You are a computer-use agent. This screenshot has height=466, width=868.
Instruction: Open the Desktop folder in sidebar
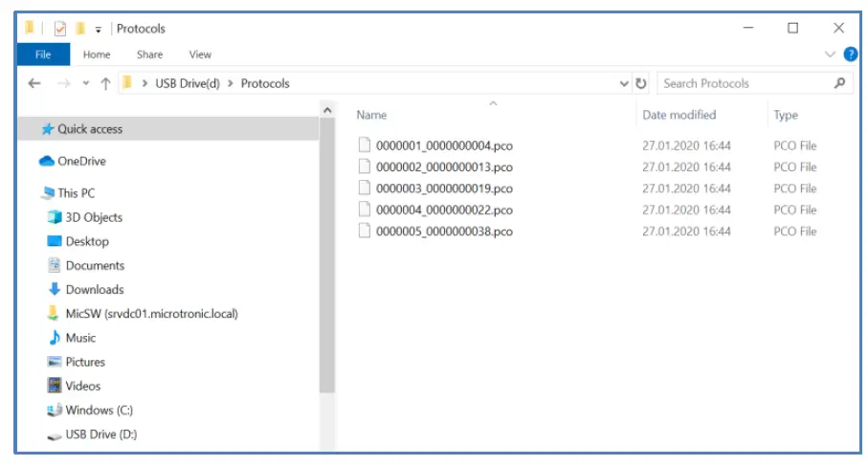(87, 241)
